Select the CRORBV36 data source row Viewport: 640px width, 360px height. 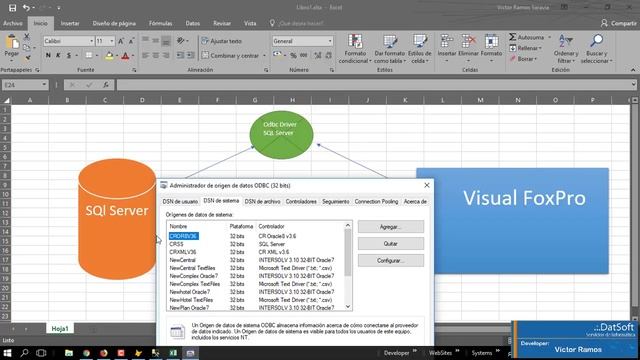pyautogui.click(x=256, y=236)
